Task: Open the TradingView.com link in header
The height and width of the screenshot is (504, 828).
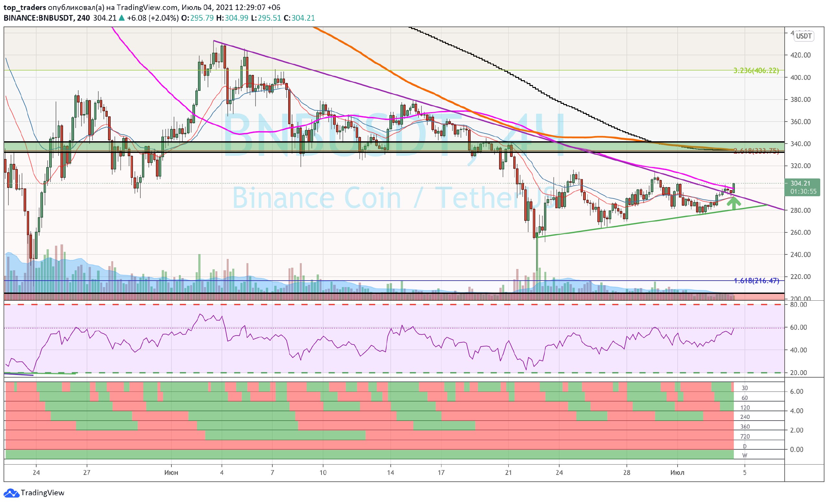Action: coord(147,7)
